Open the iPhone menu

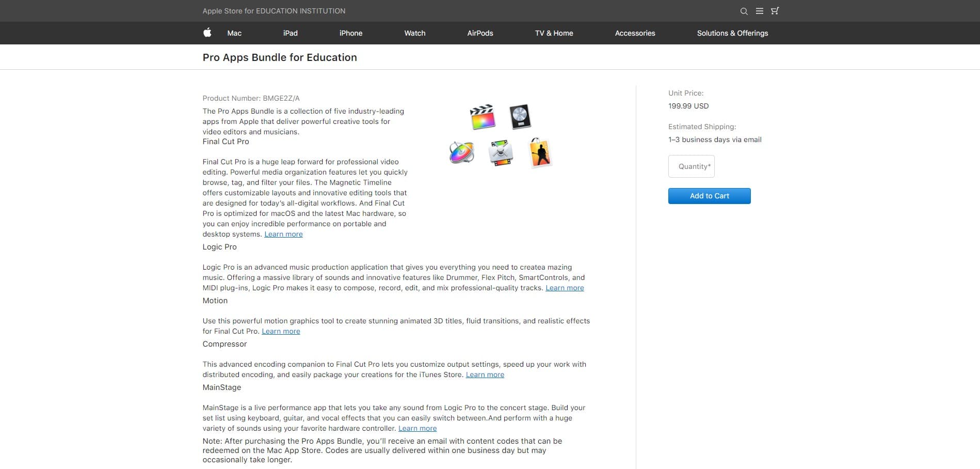(x=351, y=33)
